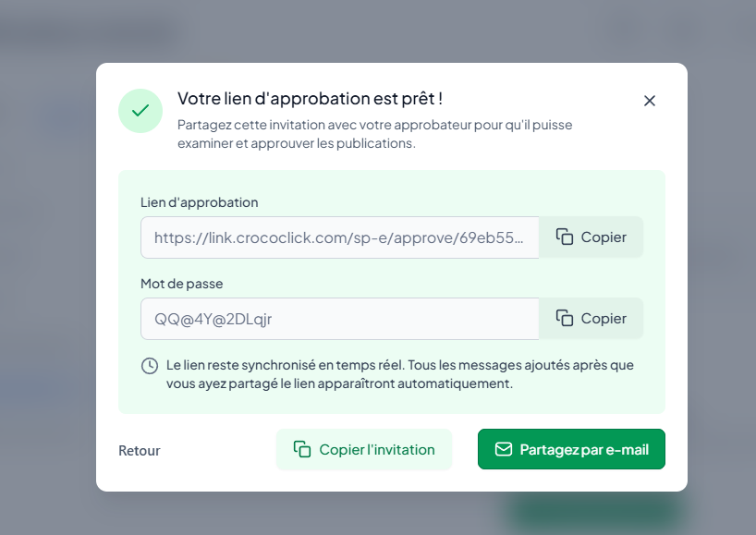Click the Copier l'invitation button

[364, 449]
